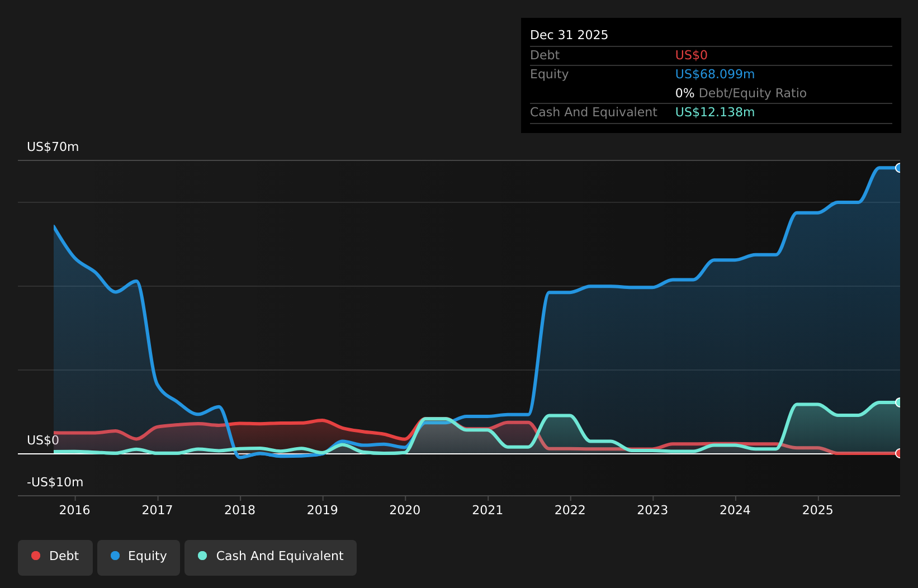Click the 2019 x-axis label
The width and height of the screenshot is (918, 588).
323,510
